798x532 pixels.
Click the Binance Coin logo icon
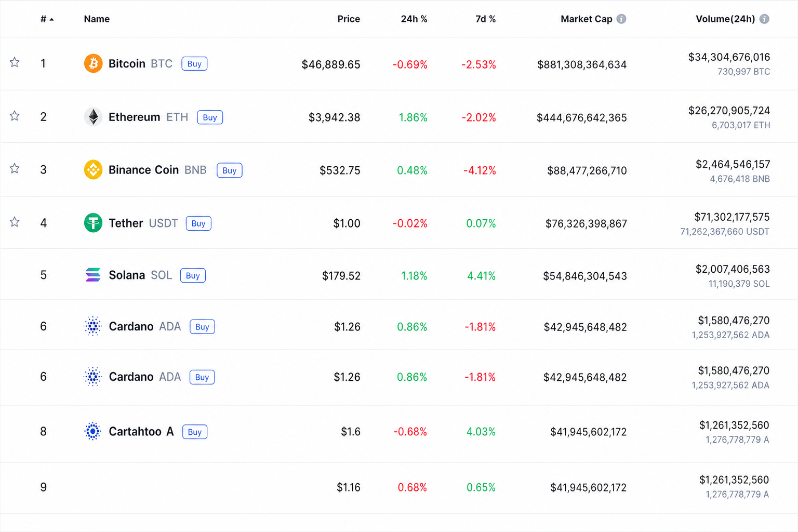pyautogui.click(x=93, y=170)
